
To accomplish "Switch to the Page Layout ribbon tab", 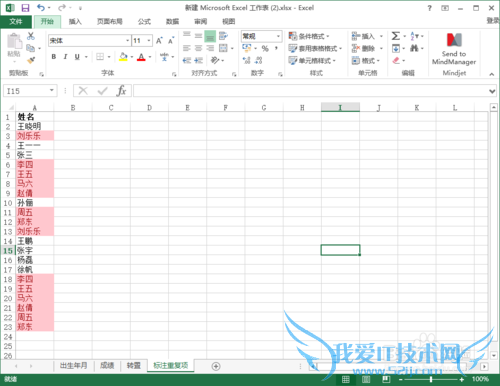I will pyautogui.click(x=110, y=22).
